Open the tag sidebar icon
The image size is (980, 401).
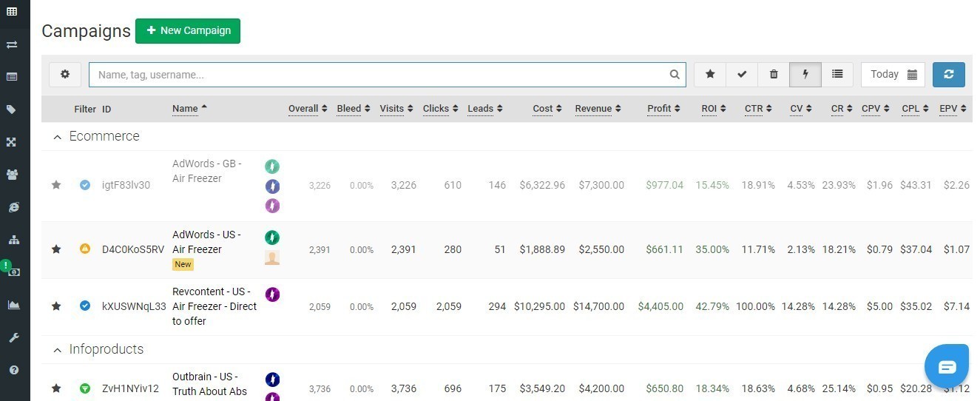coord(12,109)
